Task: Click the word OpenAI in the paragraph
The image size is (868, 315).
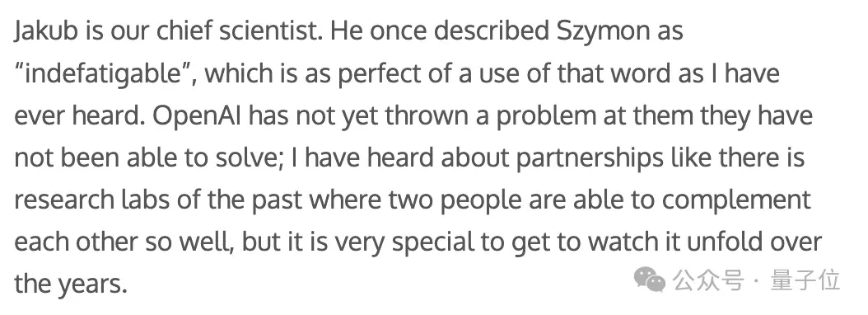Action: tap(197, 116)
